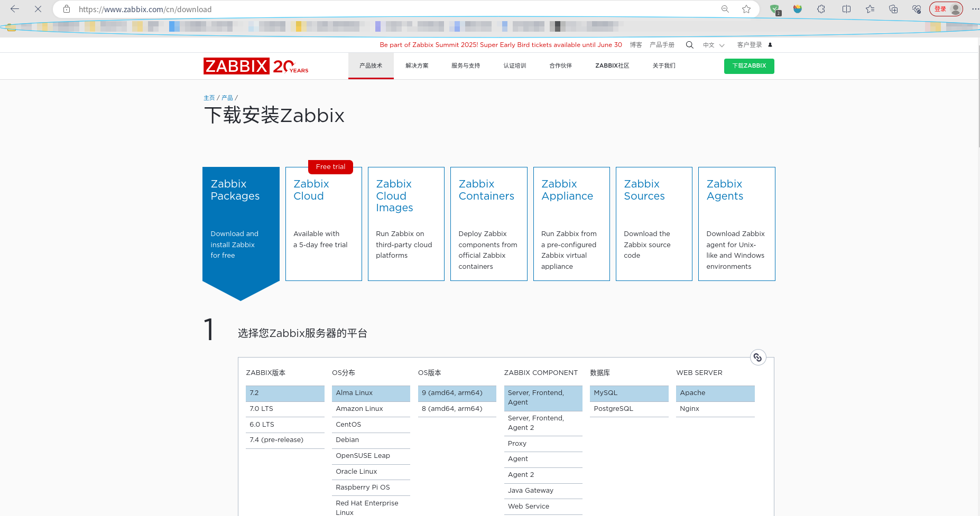Screen dimensions: 980x516
Task: Choose OS version 9 (amd64, arm64)
Action: tap(457, 393)
